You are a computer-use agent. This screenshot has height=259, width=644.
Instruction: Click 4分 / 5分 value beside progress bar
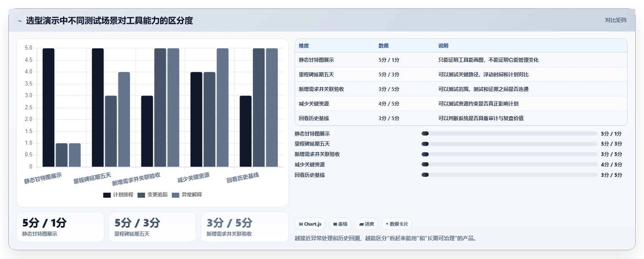tap(611, 165)
